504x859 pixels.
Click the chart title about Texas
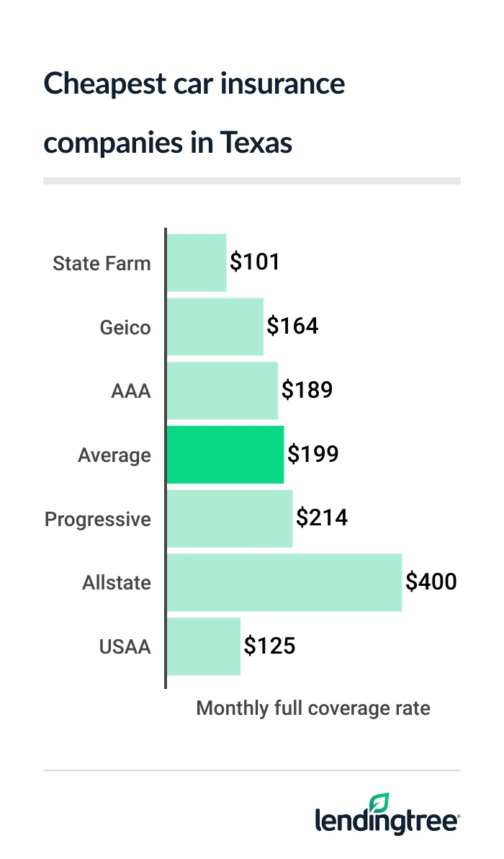pyautogui.click(x=194, y=113)
